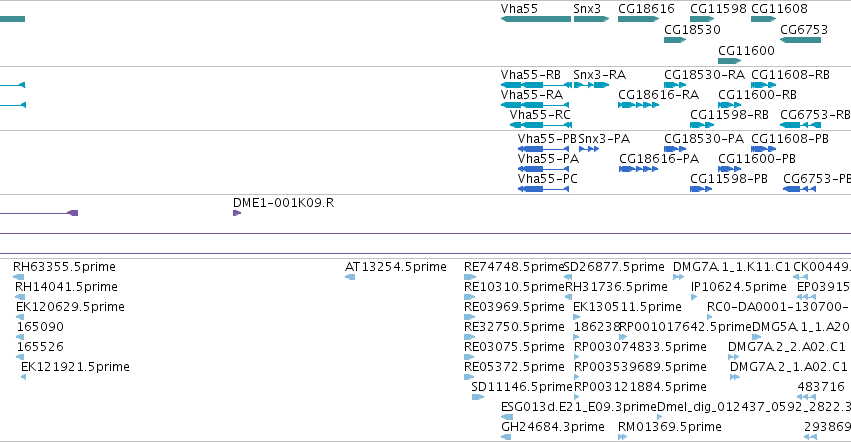Open the RP003539689.5prime EST
This screenshot has height=442, width=851.
640,367
